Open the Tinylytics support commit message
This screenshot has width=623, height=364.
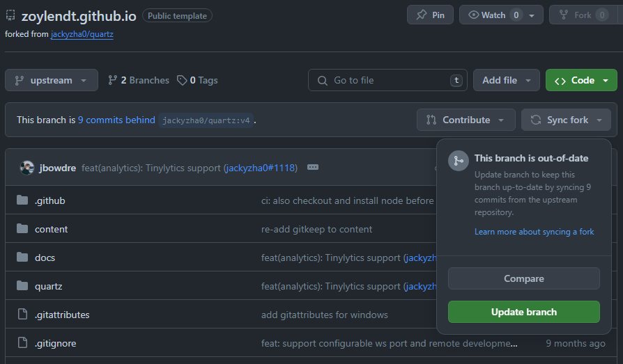151,168
